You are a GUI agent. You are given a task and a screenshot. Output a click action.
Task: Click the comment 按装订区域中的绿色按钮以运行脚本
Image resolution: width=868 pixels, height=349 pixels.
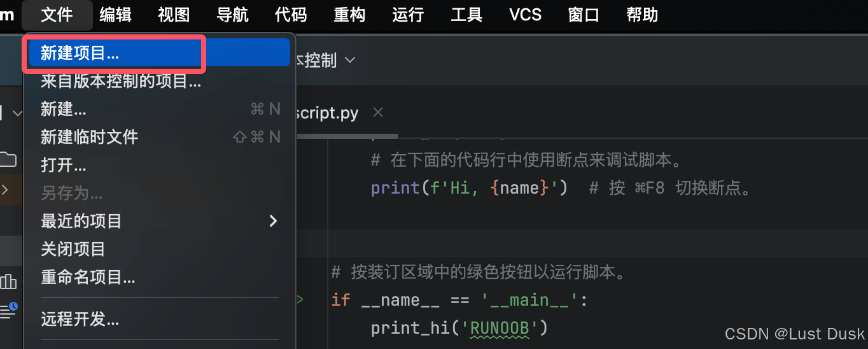pyautogui.click(x=479, y=273)
